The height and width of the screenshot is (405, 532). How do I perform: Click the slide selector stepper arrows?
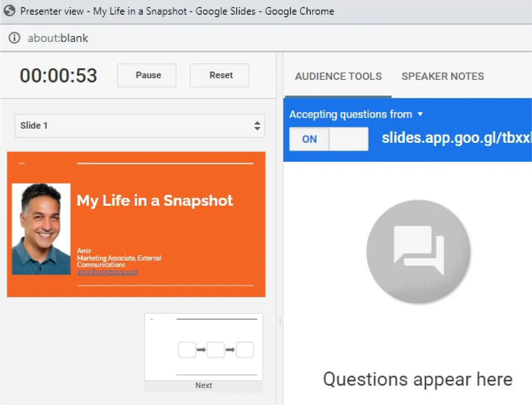[x=257, y=126]
